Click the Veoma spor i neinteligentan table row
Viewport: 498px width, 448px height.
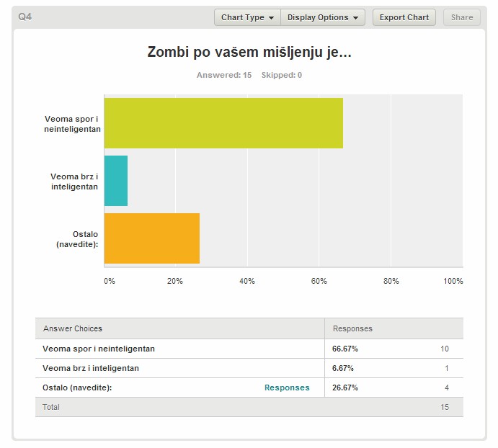tap(249, 349)
